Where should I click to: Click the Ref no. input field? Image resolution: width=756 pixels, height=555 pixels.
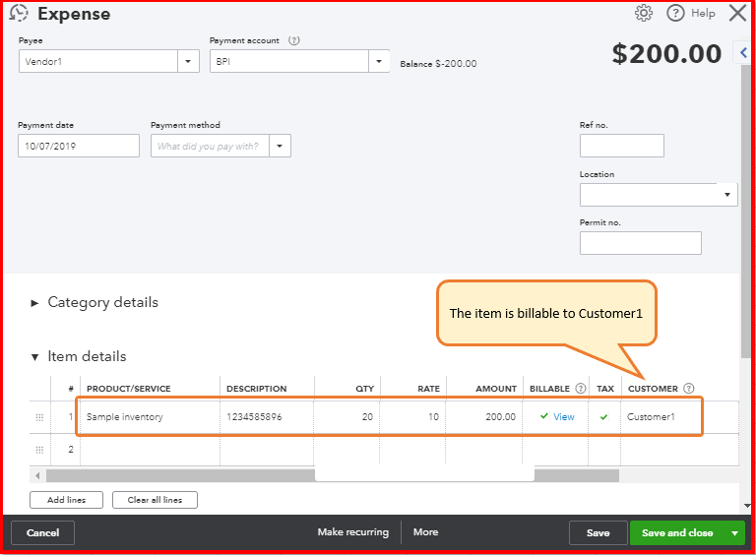621,146
